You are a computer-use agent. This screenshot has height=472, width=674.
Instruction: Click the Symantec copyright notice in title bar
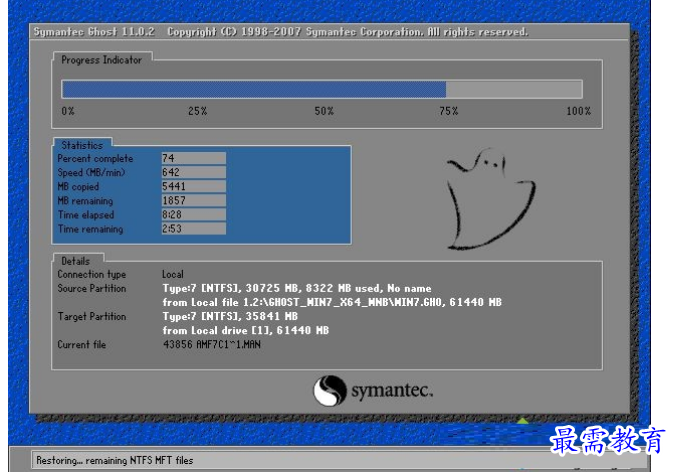tap(347, 32)
